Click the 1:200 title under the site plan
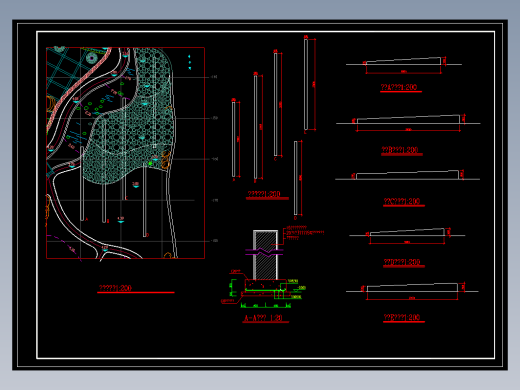The width and height of the screenshot is (520, 390). pyautogui.click(x=115, y=288)
